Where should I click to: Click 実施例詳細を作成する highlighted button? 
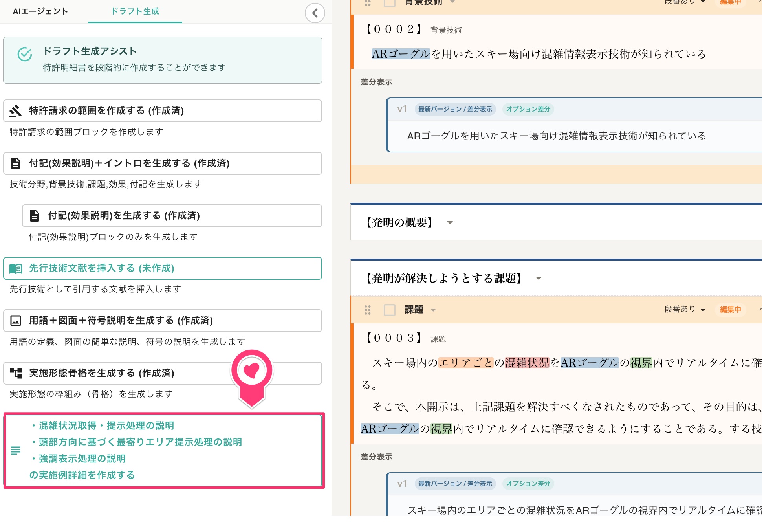tap(163, 450)
